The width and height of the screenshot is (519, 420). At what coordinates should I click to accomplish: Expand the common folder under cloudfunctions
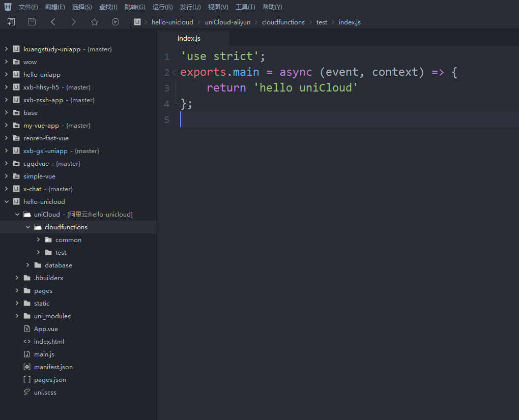pos(39,240)
